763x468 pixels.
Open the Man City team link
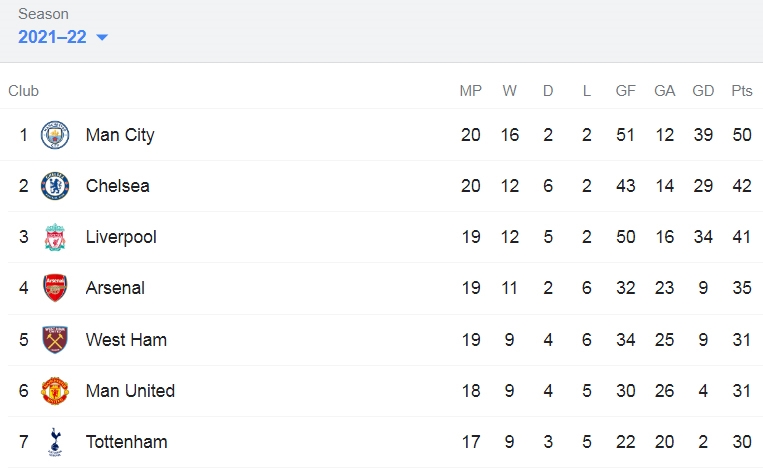120,135
